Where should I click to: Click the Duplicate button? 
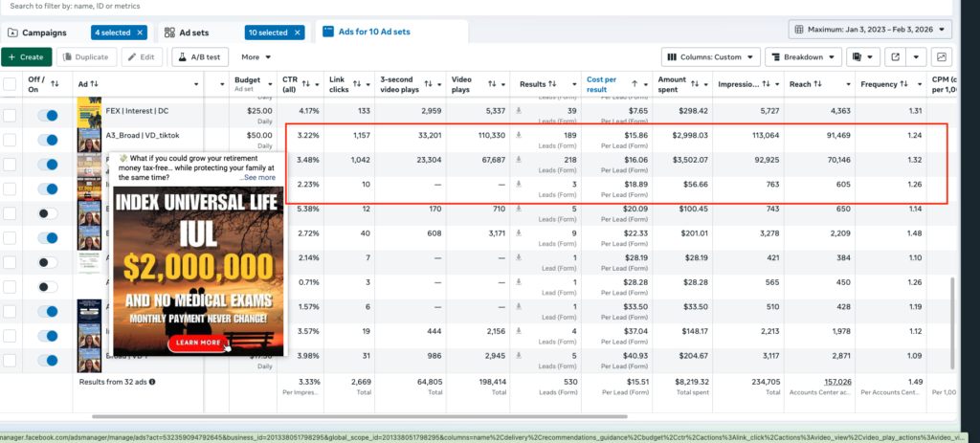pos(86,56)
